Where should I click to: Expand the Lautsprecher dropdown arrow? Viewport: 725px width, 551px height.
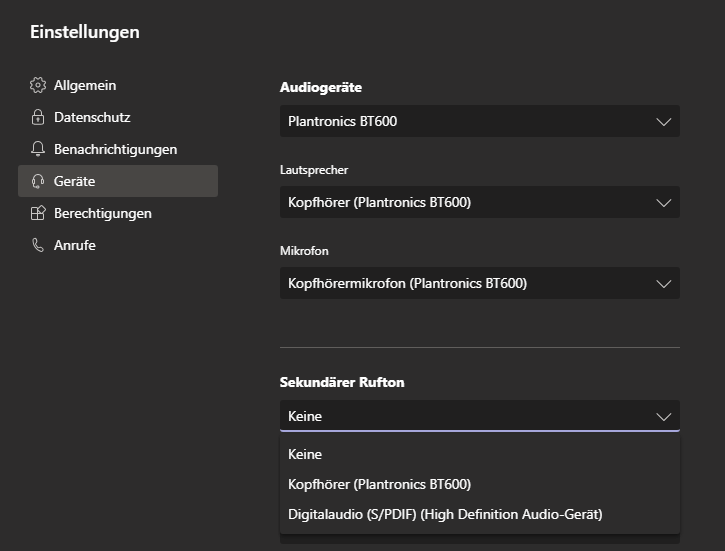(x=663, y=202)
